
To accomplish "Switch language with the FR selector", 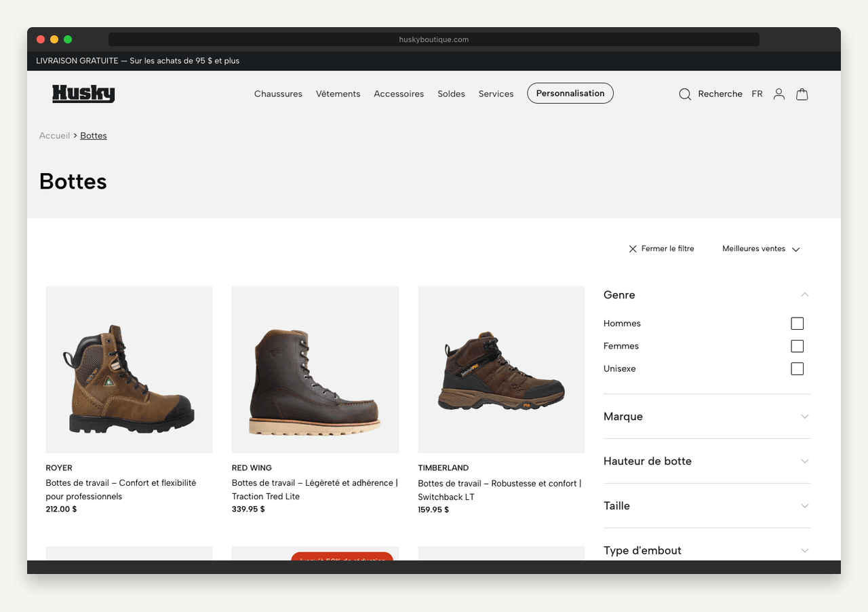I will point(757,94).
